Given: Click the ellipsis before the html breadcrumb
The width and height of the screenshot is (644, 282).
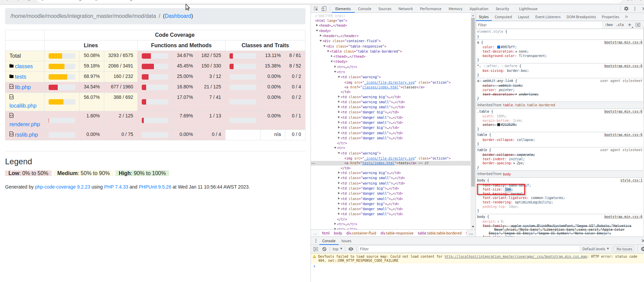Looking at the screenshot, I should pyautogui.click(x=315, y=233).
